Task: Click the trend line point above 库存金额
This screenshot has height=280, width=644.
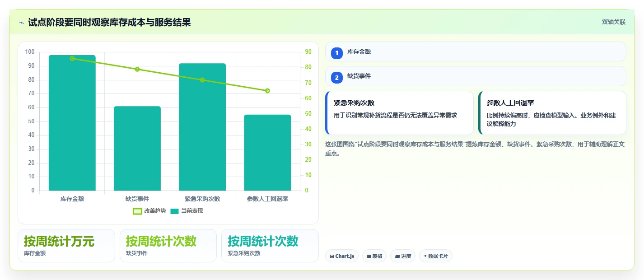Action: pos(72,58)
